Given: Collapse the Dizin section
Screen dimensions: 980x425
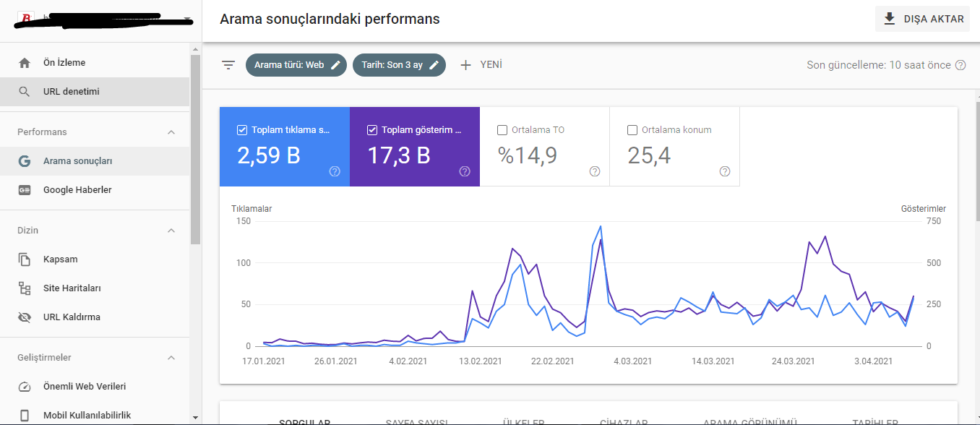Looking at the screenshot, I should 171,231.
